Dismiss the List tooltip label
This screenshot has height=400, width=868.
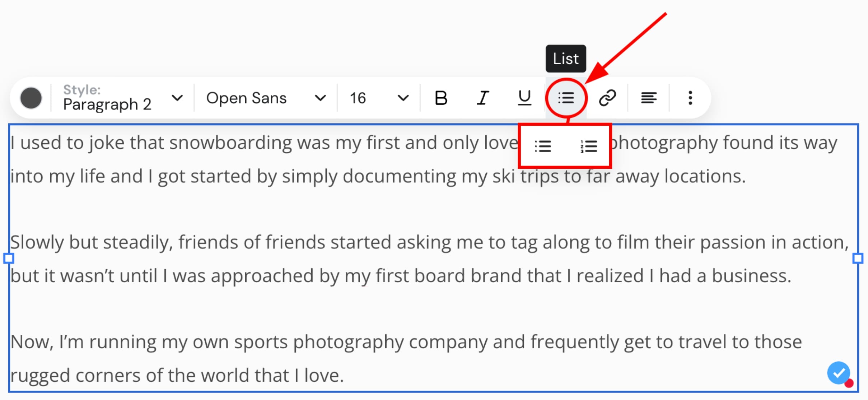(566, 59)
